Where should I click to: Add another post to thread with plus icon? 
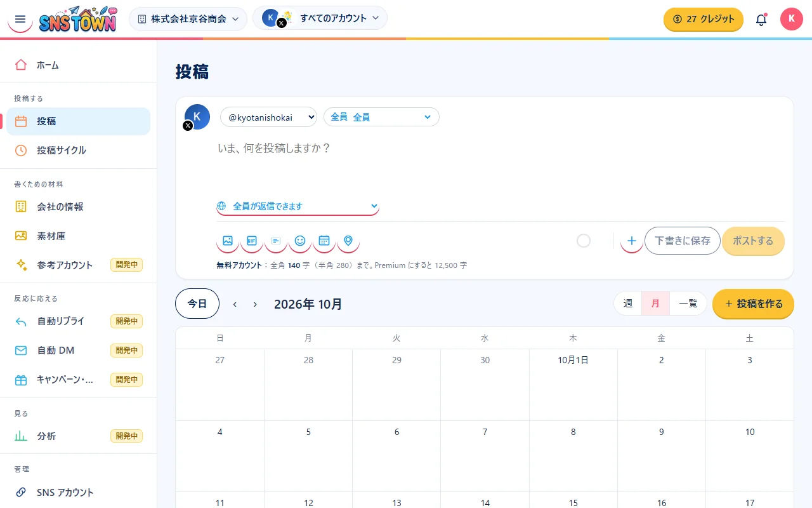point(632,241)
